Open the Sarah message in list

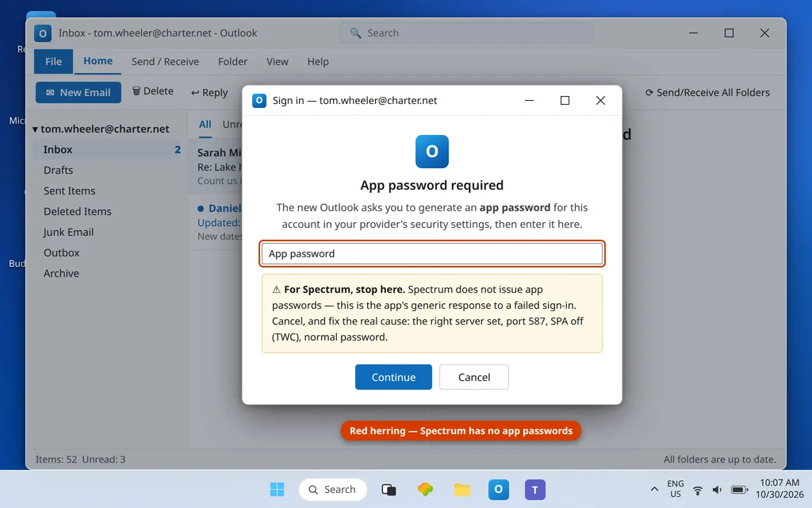point(216,167)
